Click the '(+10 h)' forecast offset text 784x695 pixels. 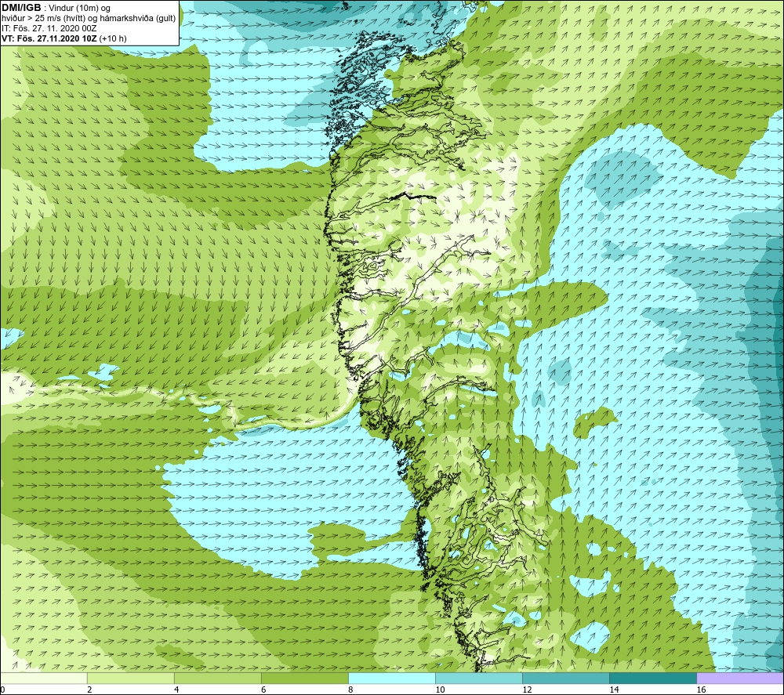[x=113, y=38]
